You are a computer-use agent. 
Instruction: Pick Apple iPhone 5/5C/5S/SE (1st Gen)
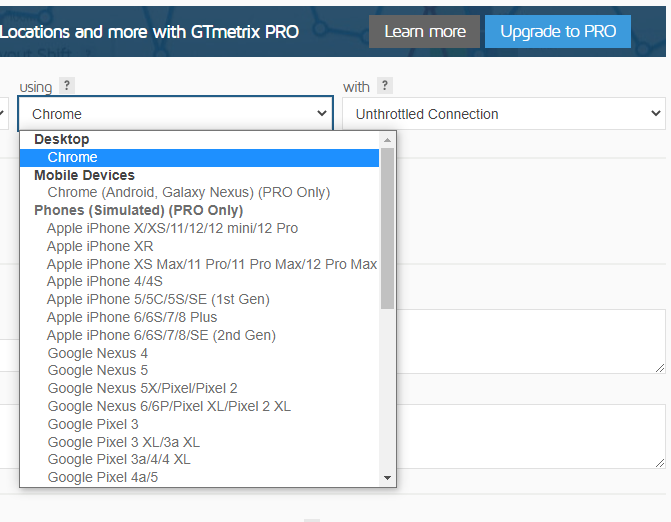[x=199, y=300]
